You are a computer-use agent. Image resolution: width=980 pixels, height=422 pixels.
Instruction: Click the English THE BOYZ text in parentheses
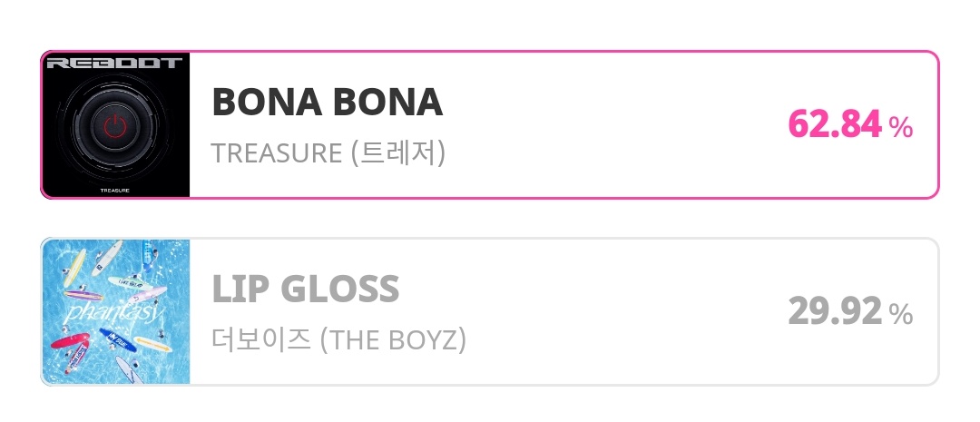tap(393, 340)
